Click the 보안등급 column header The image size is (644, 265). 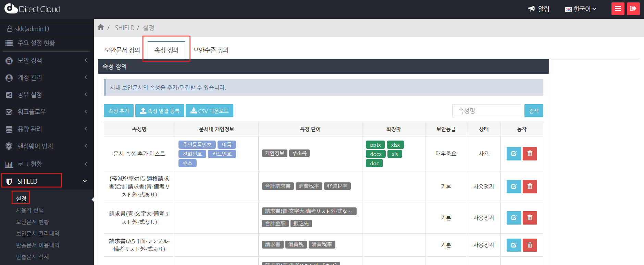coord(446,129)
